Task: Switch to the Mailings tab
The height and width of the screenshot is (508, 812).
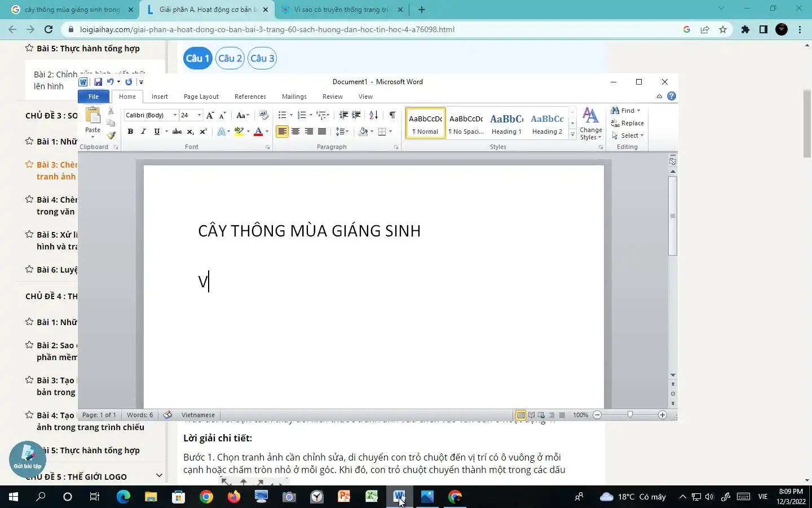Action: coord(294,97)
